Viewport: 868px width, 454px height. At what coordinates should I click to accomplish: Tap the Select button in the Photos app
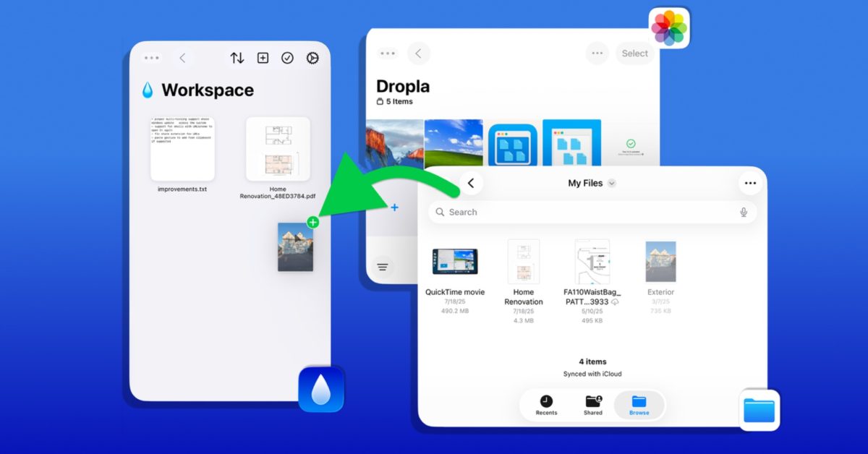tap(634, 53)
